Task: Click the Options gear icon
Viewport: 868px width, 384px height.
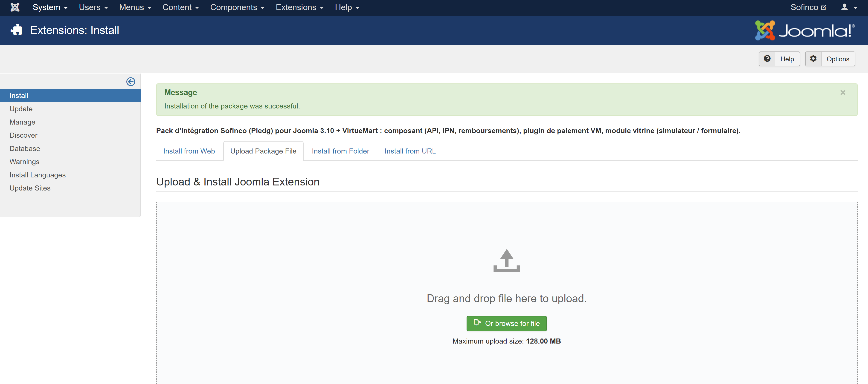Action: coord(813,59)
